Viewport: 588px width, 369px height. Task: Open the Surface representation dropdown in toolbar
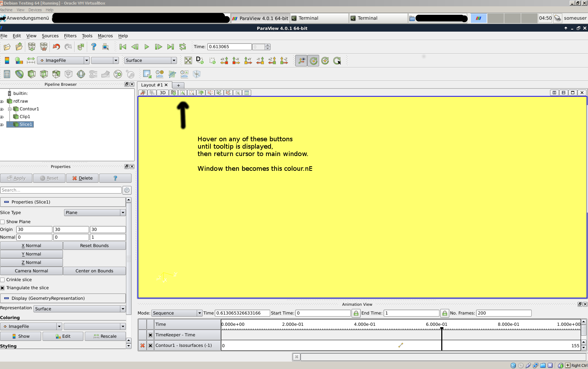(x=150, y=60)
